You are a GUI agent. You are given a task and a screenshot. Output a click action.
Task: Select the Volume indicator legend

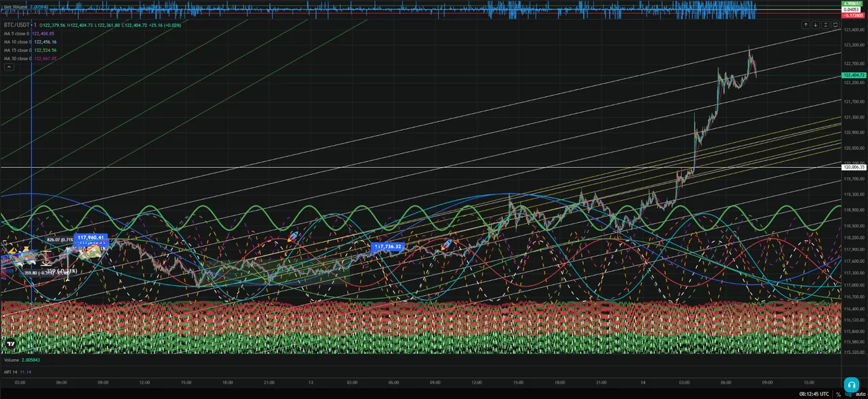click(x=12, y=360)
